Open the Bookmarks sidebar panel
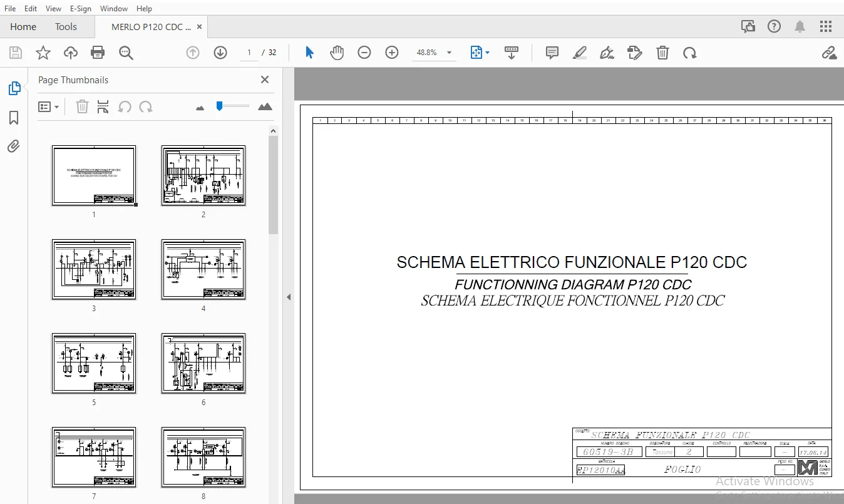Image resolution: width=844 pixels, height=504 pixels. coord(14,118)
